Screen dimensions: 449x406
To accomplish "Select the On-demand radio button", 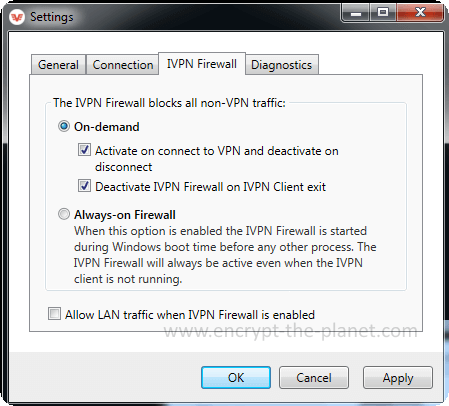I will 64,126.
